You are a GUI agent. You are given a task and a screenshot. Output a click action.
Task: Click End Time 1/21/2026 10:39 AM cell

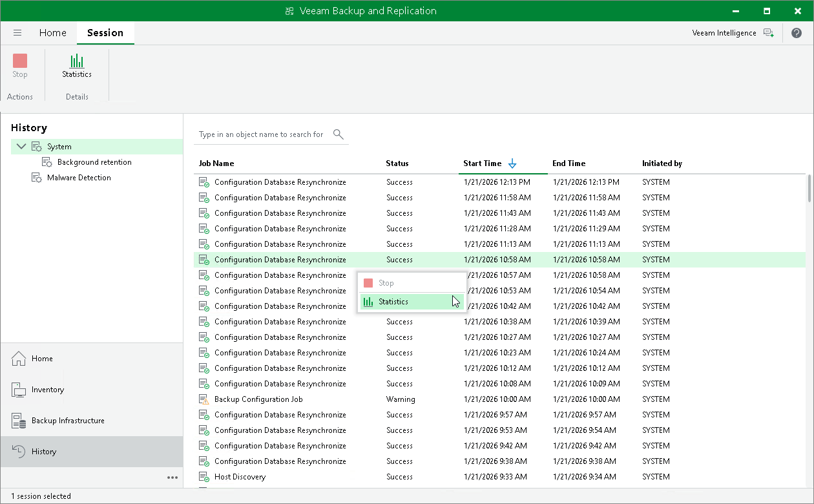pyautogui.click(x=586, y=322)
